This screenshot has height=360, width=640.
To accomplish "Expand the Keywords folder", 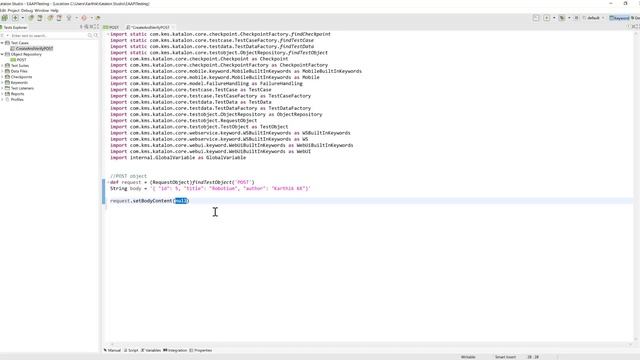I will click(2, 83).
